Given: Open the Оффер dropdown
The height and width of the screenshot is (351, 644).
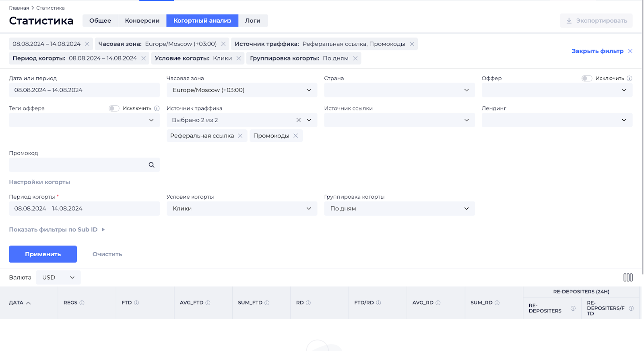Looking at the screenshot, I should pos(557,90).
